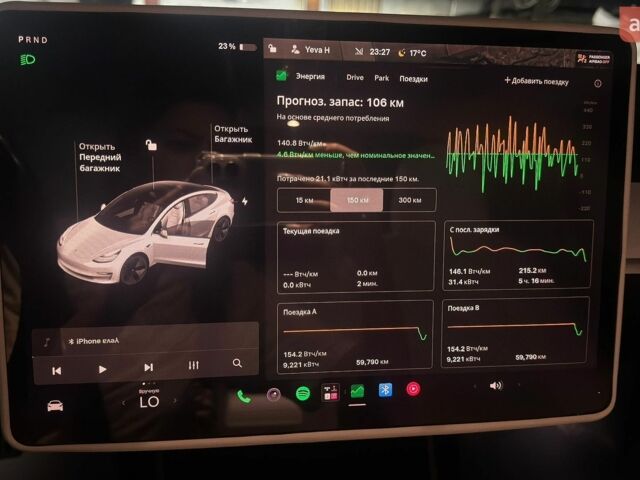Decrease temperature with the left arrow by LO
This screenshot has height=480, width=640.
pyautogui.click(x=124, y=403)
